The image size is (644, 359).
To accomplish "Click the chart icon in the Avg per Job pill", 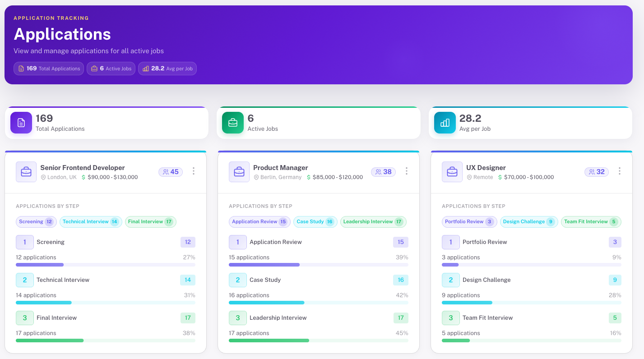I will (x=145, y=69).
